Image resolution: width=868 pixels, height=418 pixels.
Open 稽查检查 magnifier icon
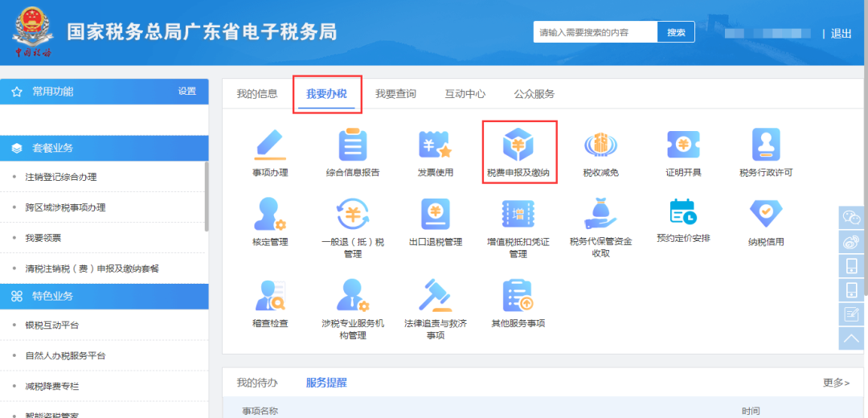coord(269,296)
